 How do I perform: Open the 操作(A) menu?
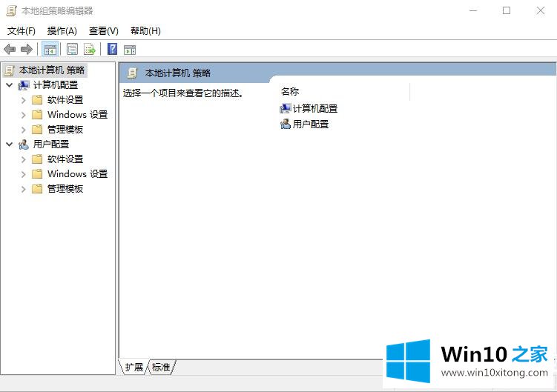pyautogui.click(x=62, y=31)
